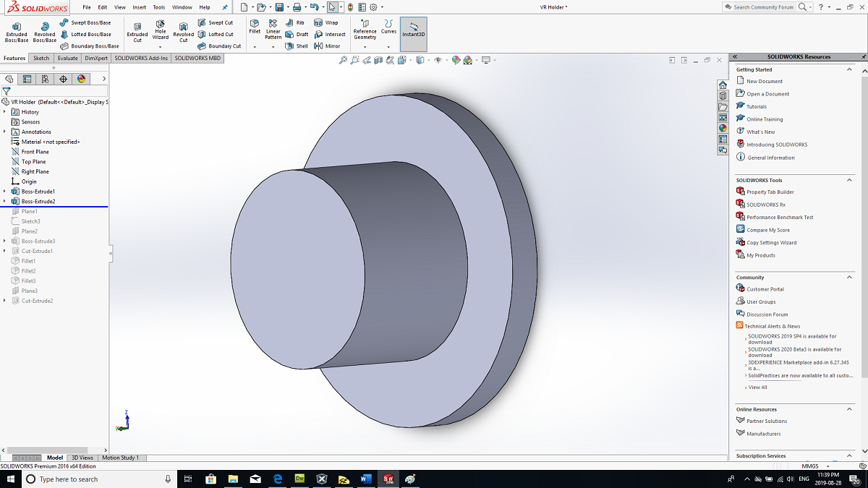Expand the Boss-Extrude2 feature node
Viewport: 868px width, 488px height.
5,202
